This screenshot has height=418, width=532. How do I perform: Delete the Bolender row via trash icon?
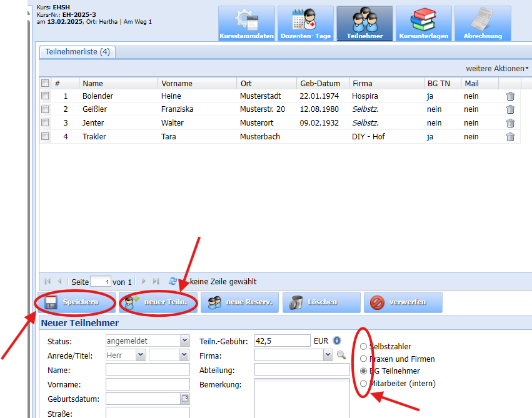tap(510, 96)
